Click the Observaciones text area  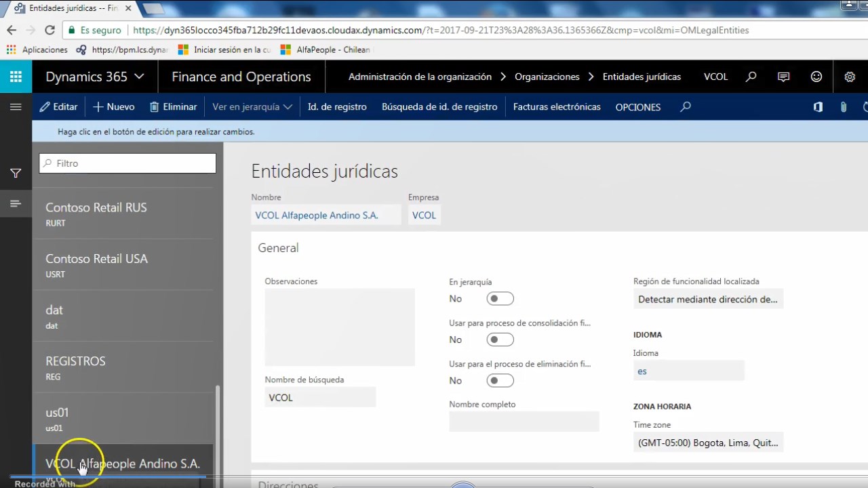click(340, 327)
